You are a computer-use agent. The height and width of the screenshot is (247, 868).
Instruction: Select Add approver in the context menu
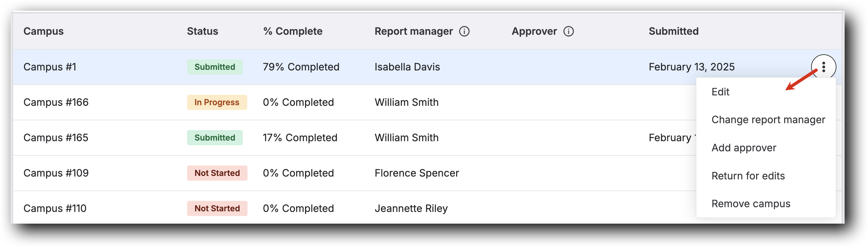[x=744, y=148]
